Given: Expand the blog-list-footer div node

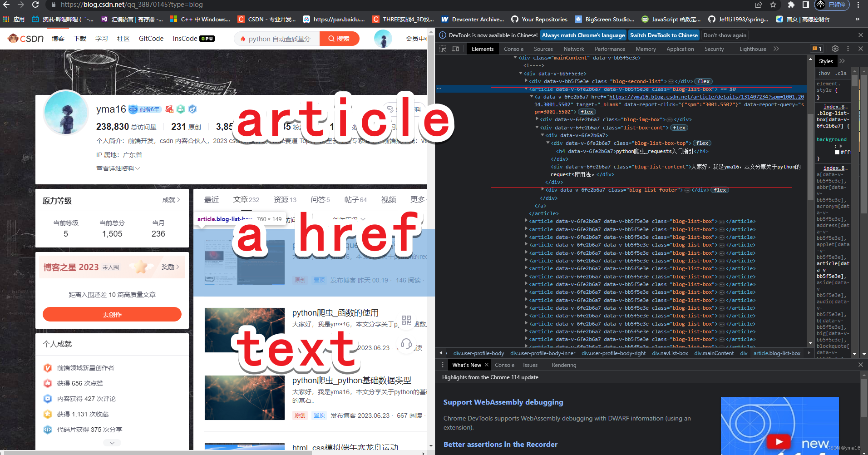Looking at the screenshot, I should coord(542,189).
